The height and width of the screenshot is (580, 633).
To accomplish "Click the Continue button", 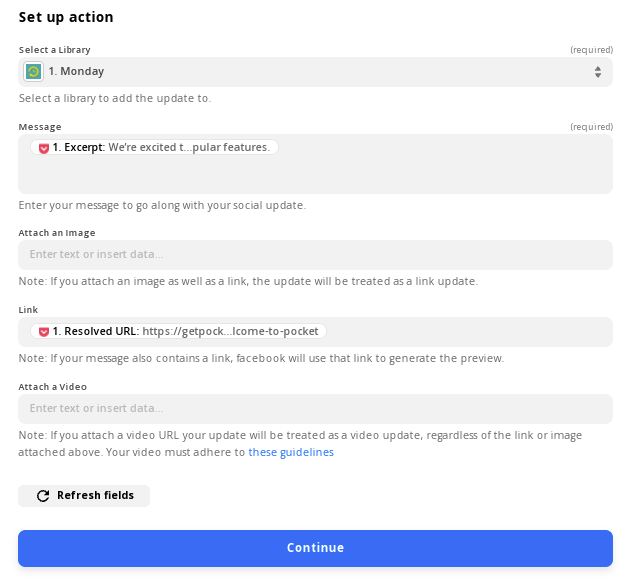I will coord(315,548).
